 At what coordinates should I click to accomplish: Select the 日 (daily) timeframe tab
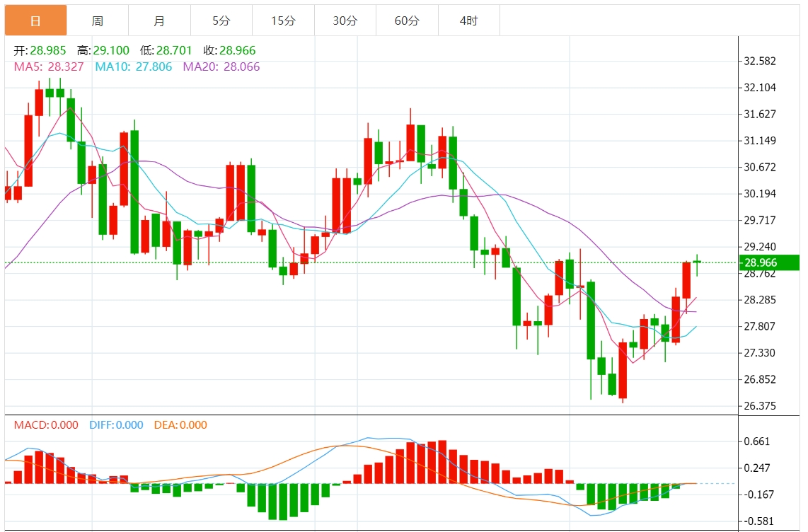tap(35, 21)
